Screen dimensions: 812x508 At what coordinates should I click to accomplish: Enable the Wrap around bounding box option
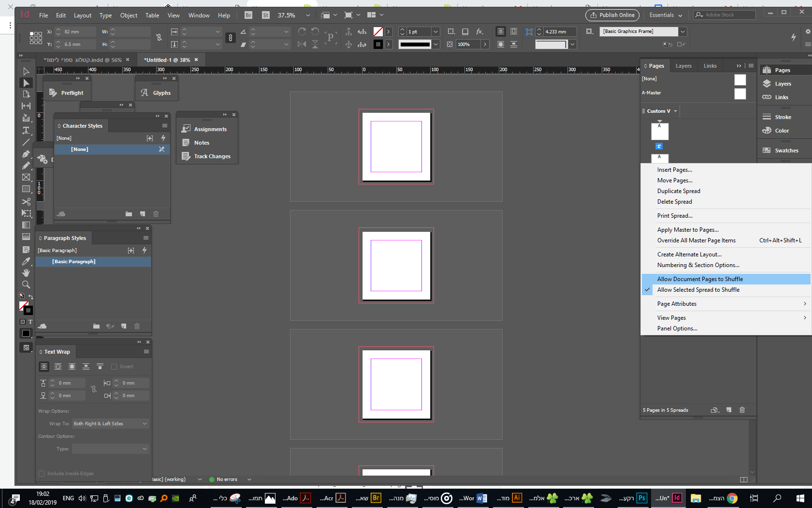[58, 367]
